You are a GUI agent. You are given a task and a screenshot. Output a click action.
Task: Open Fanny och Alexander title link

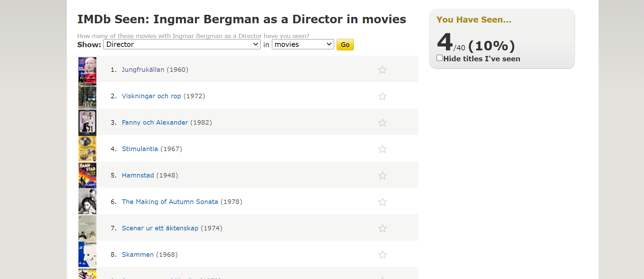pos(155,123)
